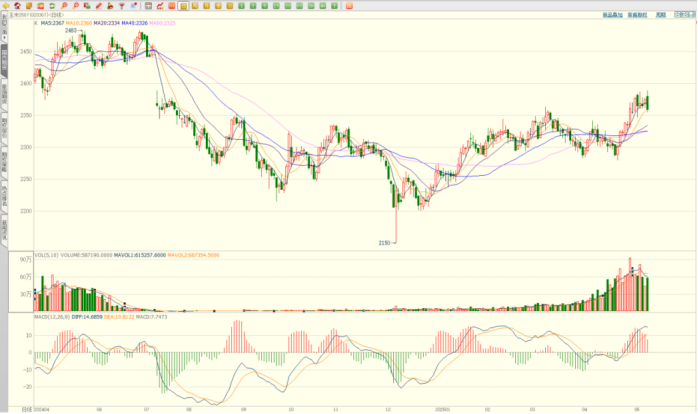Click the rightmost text link at top right
The width and height of the screenshot is (698, 414).
pos(661,16)
